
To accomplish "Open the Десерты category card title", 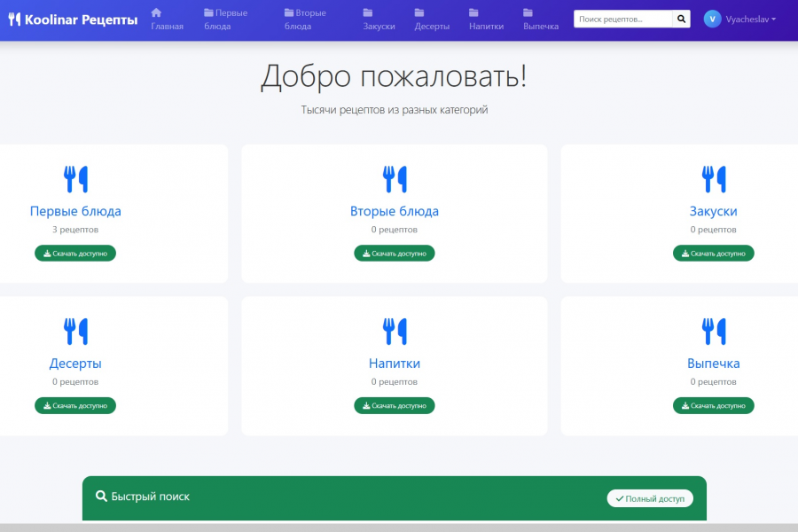I will point(75,363).
